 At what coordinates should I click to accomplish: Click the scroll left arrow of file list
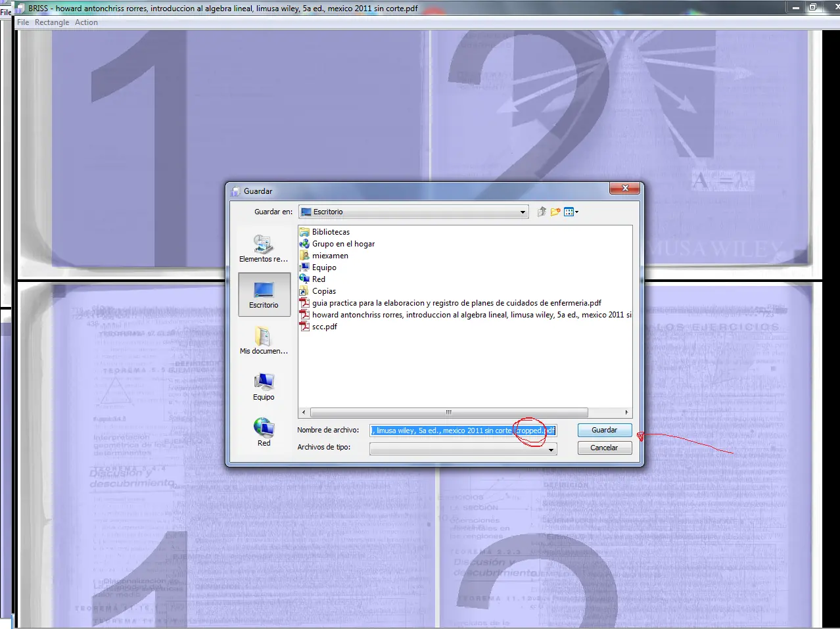[303, 413]
